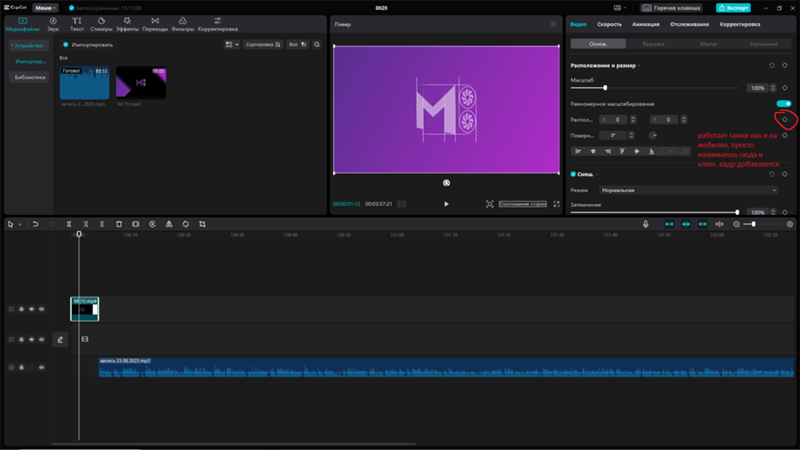
Task: Undo the last edit in timeline toolbar
Action: click(x=35, y=224)
